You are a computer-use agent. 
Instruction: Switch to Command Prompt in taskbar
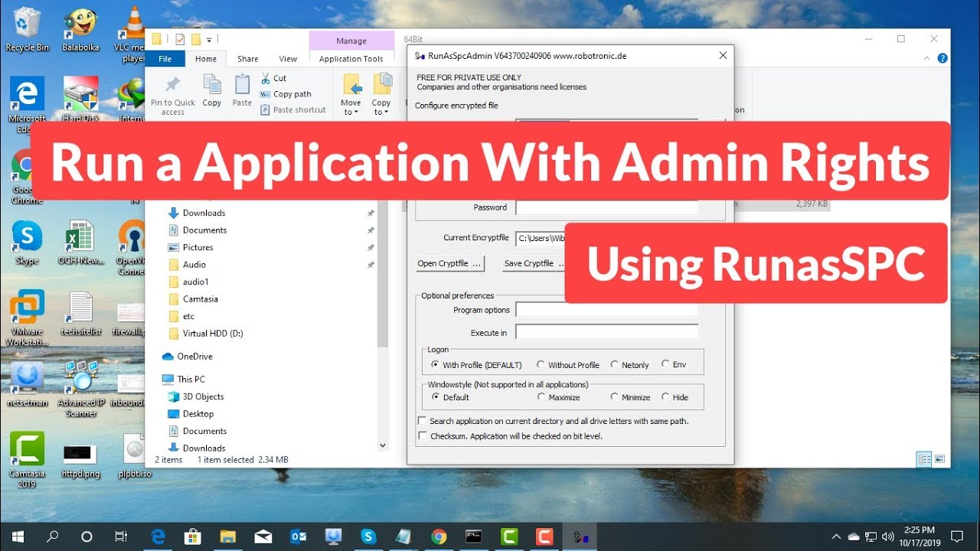(x=473, y=536)
